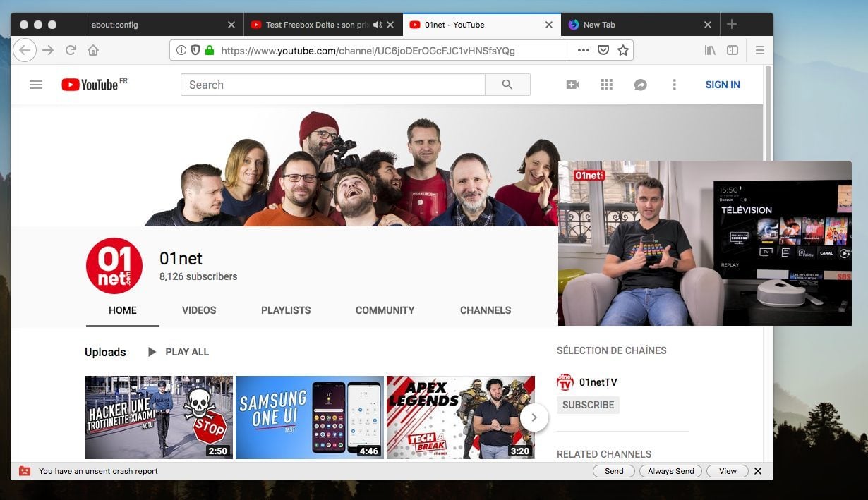Go forward one page in Firefox

tap(48, 50)
